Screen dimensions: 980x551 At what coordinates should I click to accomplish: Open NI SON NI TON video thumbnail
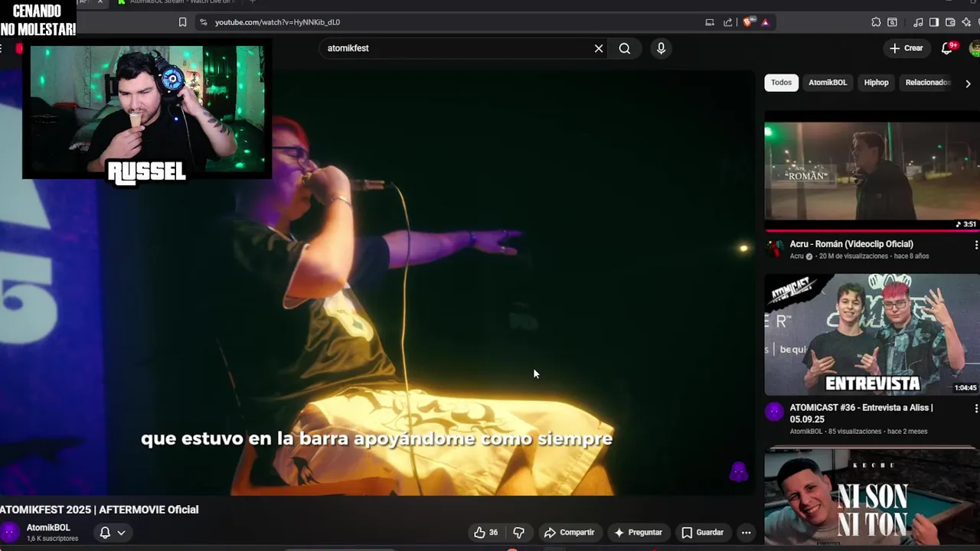pos(872,497)
